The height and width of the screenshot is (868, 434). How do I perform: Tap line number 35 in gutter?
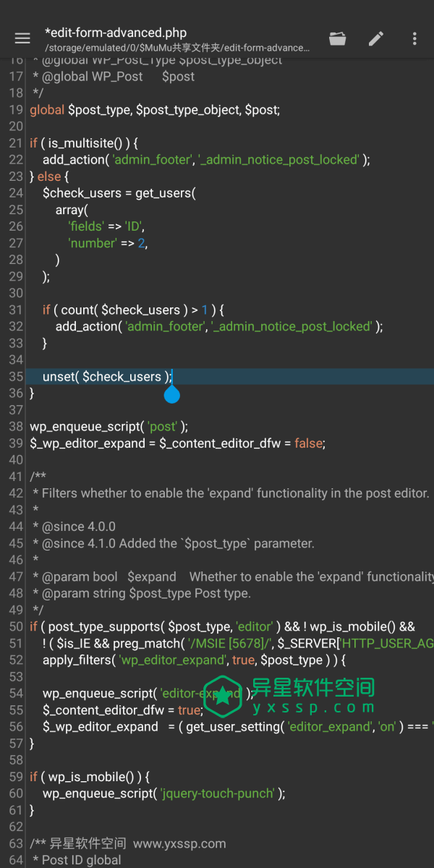(16, 377)
